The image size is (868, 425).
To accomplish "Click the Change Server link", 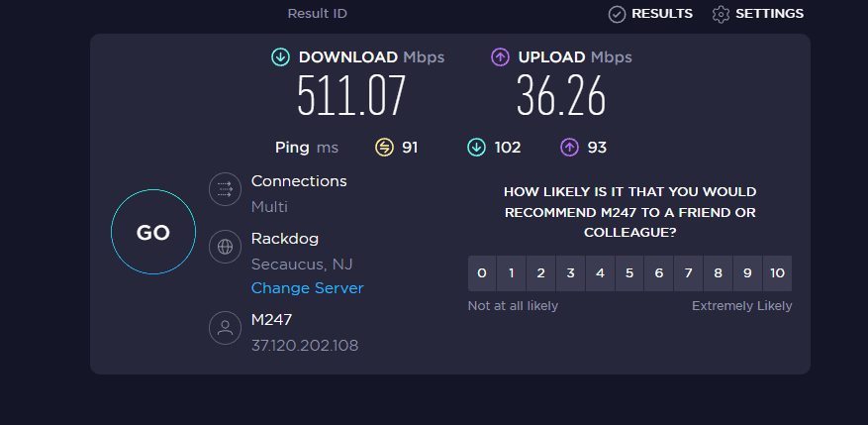I will [x=308, y=288].
